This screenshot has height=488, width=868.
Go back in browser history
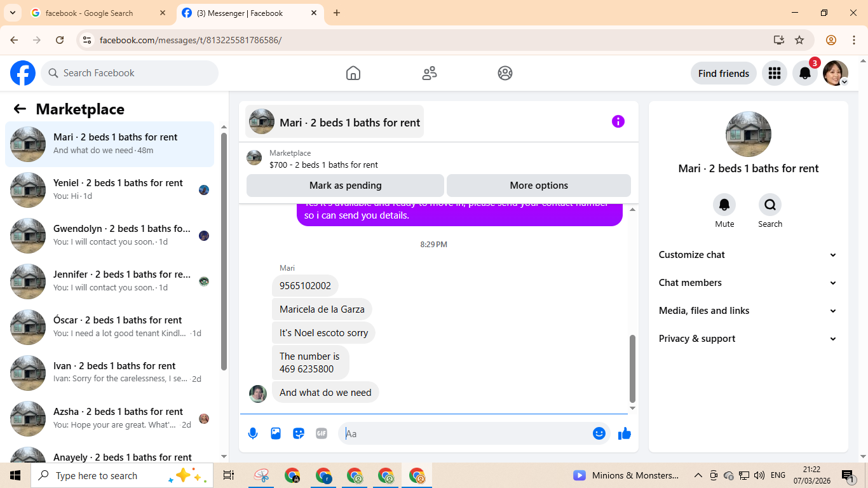[14, 40]
